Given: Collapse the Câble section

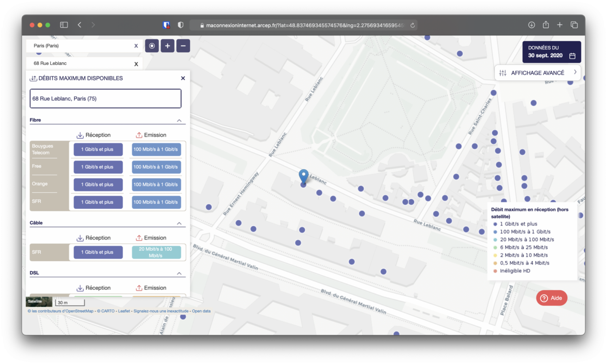Looking at the screenshot, I should click(x=179, y=223).
